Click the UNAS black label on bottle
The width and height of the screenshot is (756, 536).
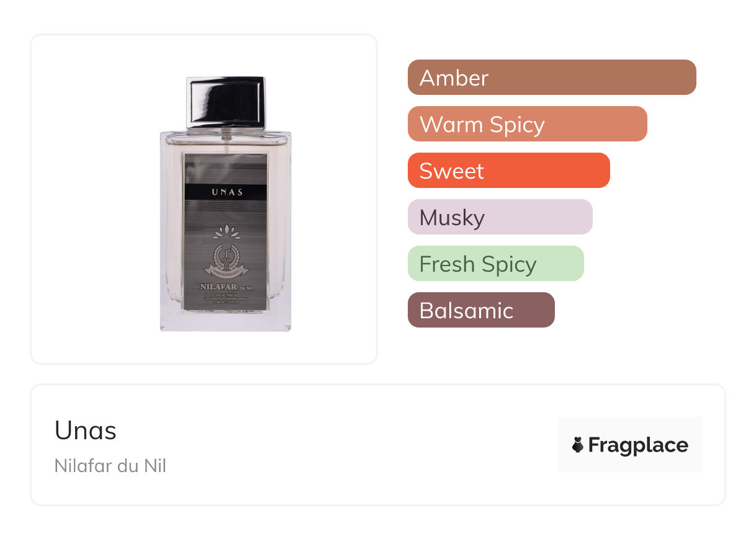pyautogui.click(x=226, y=192)
